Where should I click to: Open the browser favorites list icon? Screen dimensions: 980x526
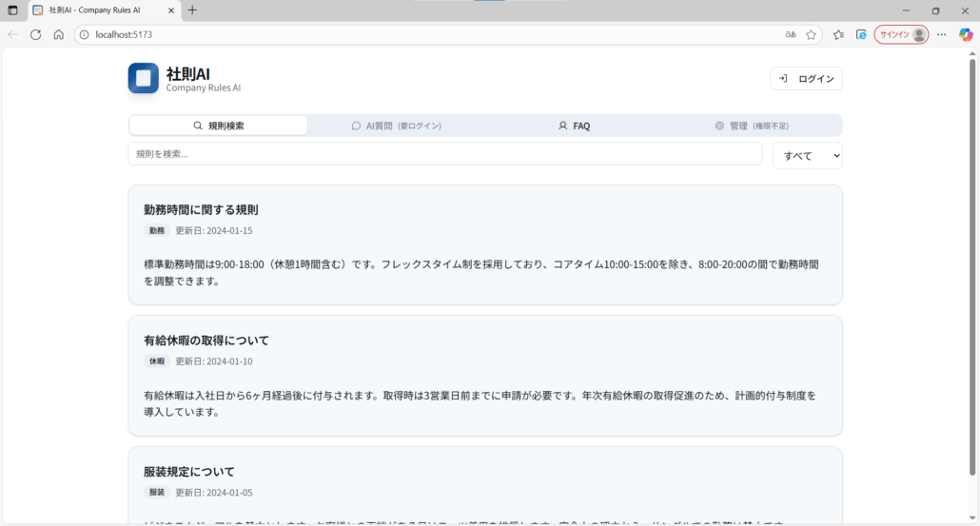tap(838, 34)
